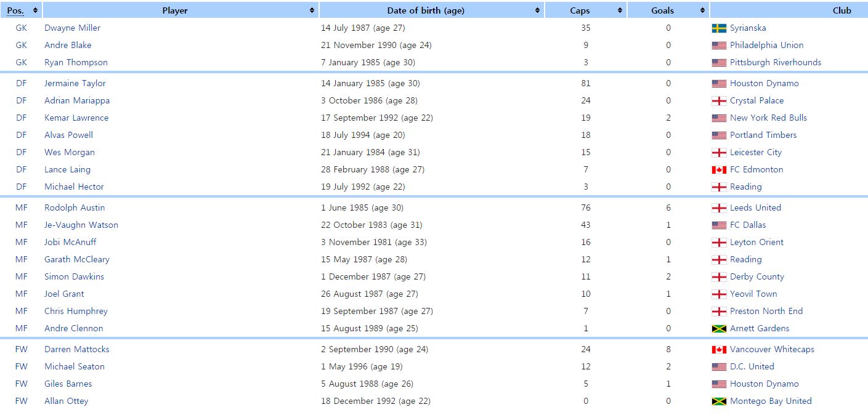Sort by the Player column sort arrows

point(312,10)
